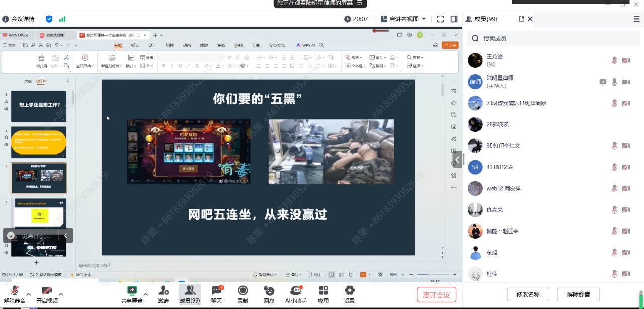644x309 pixels.
Task: Toggle muted mic icon for 王龙锋
Action: point(614,60)
